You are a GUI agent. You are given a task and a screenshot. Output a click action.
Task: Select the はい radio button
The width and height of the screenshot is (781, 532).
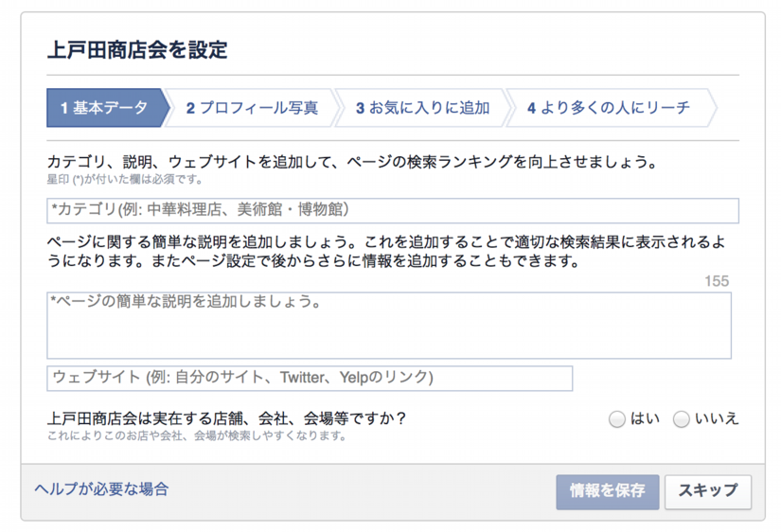[617, 419]
